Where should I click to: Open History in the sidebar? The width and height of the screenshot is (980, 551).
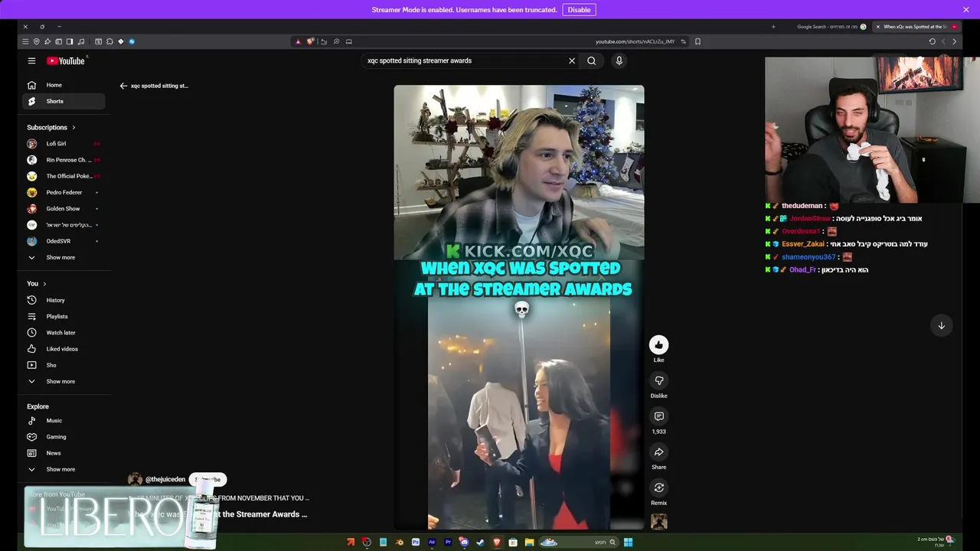click(x=62, y=300)
